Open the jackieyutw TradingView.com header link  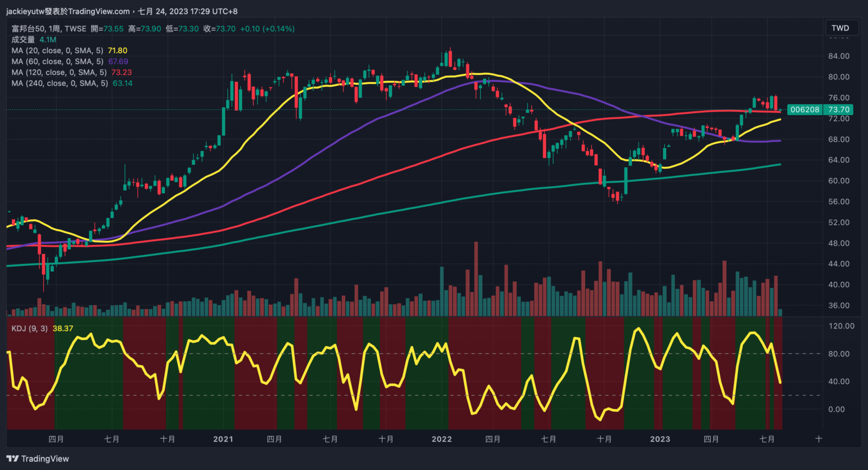pos(68,11)
